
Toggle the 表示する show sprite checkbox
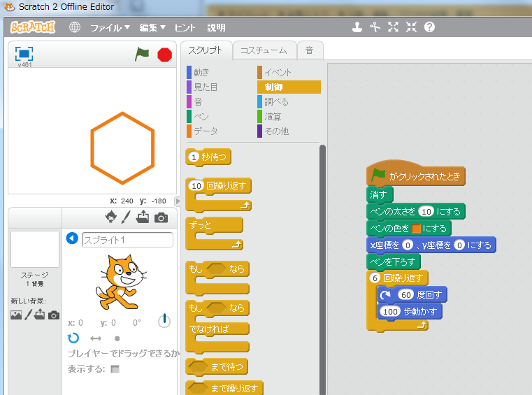115,368
